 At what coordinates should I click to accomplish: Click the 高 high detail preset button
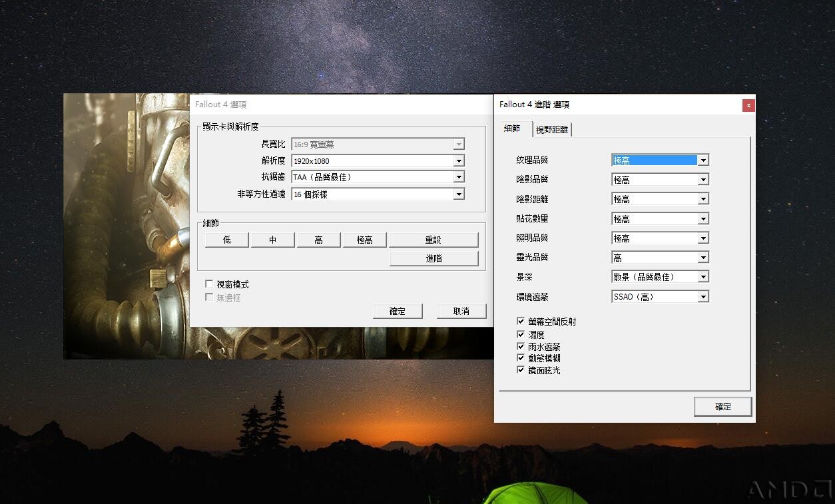pos(319,240)
